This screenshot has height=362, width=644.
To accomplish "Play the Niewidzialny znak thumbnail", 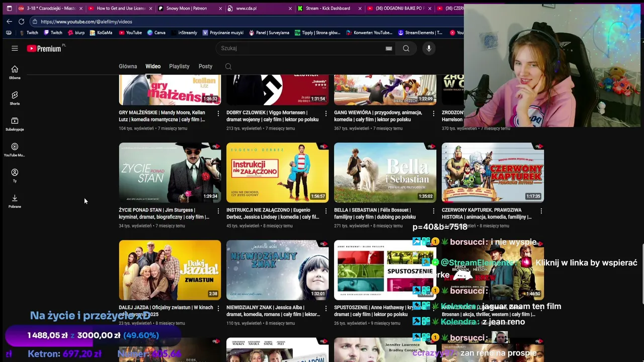I will coord(277,269).
